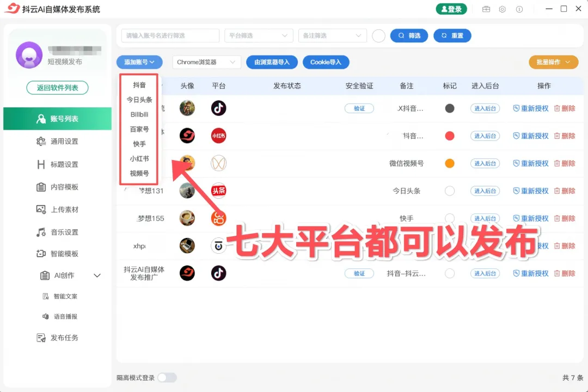Click 进入后台 in the 微信视频号 row

(x=485, y=163)
